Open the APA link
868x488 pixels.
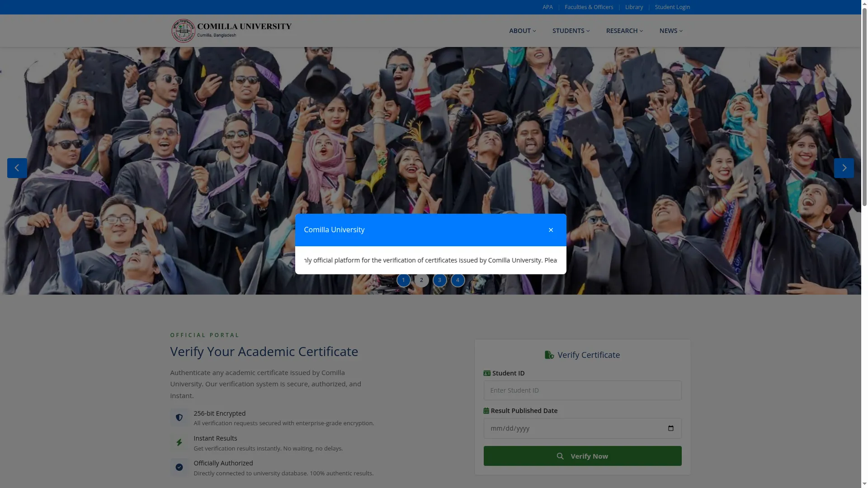tap(547, 7)
